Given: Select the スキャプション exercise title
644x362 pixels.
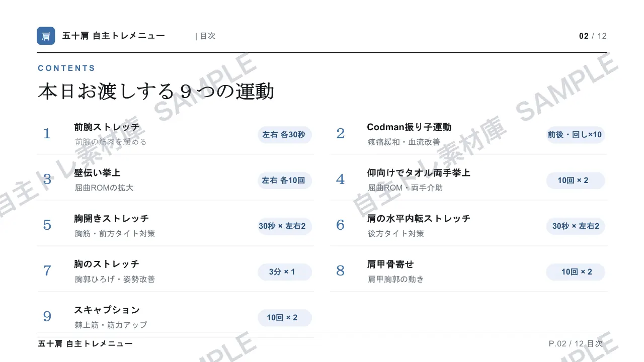Looking at the screenshot, I should coord(107,310).
